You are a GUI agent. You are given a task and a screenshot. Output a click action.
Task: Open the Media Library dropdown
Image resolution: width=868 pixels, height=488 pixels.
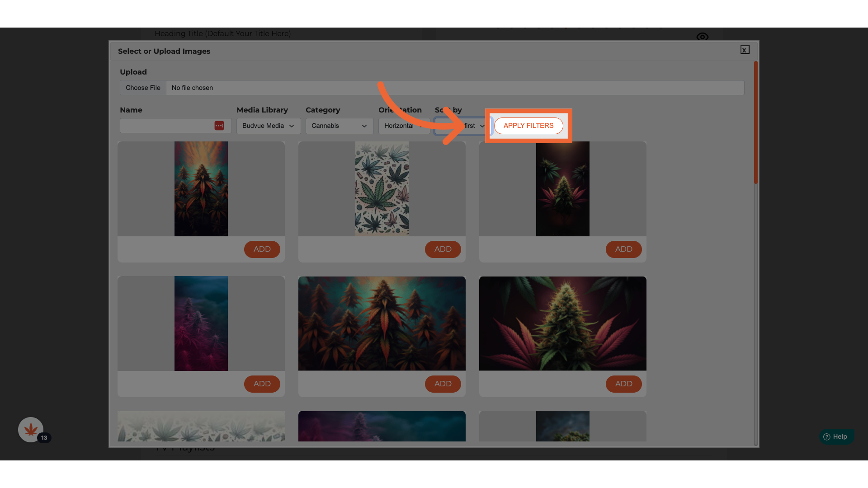coord(268,126)
